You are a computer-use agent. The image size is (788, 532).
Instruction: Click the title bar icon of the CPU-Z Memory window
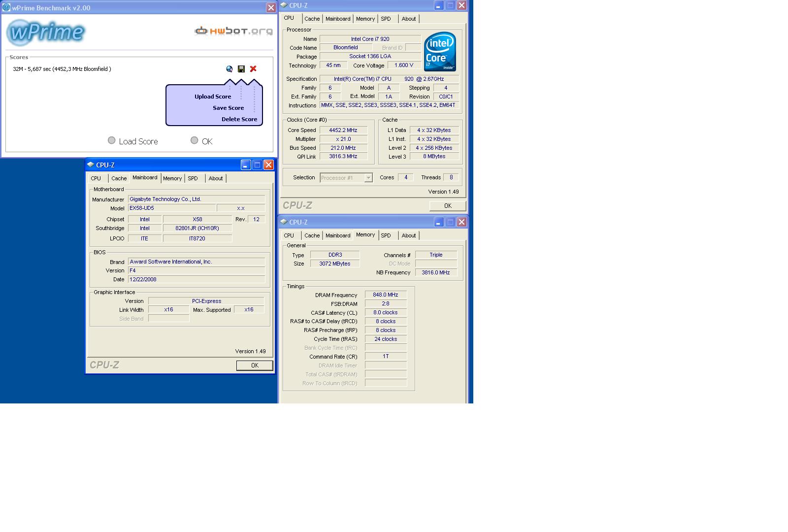(x=283, y=222)
